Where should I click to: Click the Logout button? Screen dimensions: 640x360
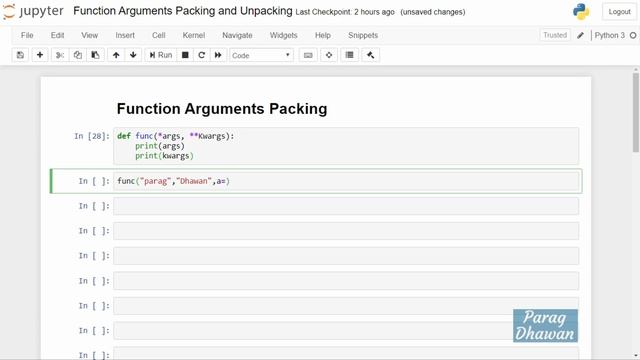click(619, 12)
